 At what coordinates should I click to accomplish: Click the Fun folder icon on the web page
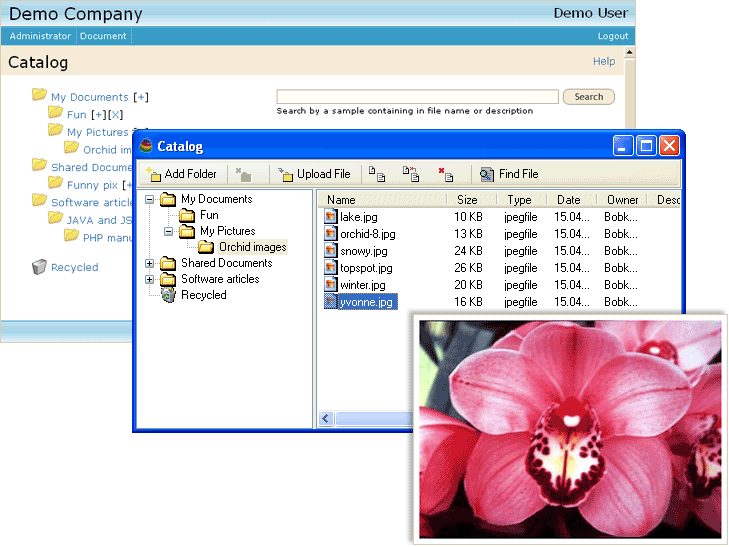coord(55,112)
